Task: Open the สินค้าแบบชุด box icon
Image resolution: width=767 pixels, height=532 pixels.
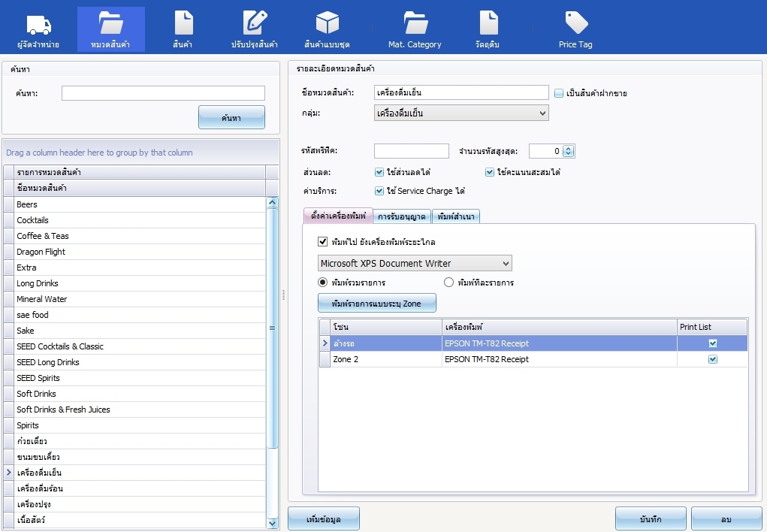Action: coord(327,25)
